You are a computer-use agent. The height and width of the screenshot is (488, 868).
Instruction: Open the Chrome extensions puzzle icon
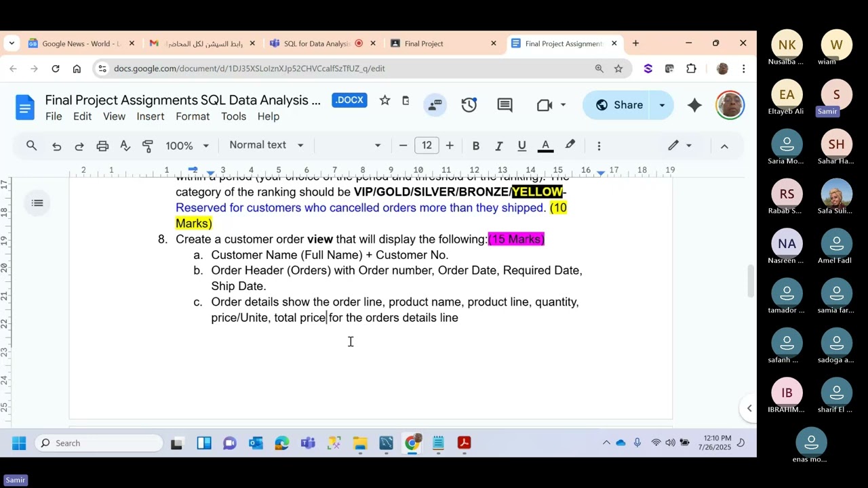click(x=691, y=68)
